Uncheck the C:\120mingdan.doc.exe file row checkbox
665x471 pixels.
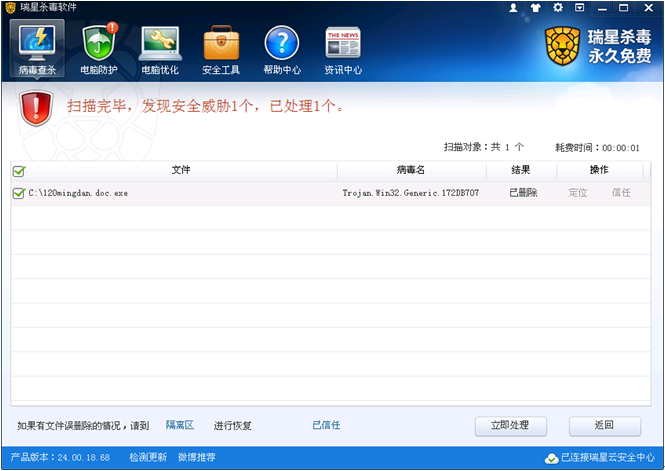click(x=19, y=193)
